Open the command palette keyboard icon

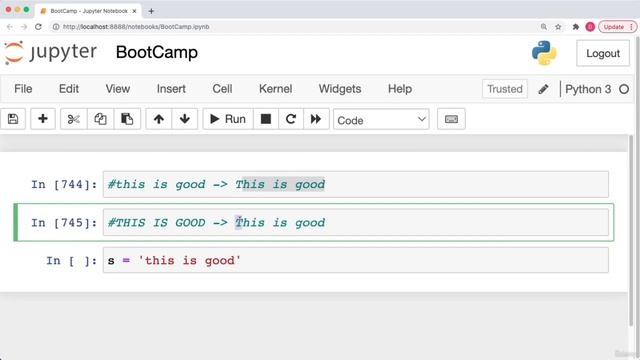(x=451, y=119)
